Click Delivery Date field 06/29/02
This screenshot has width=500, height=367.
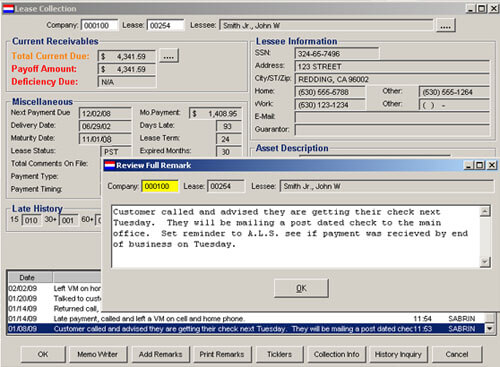[105, 126]
